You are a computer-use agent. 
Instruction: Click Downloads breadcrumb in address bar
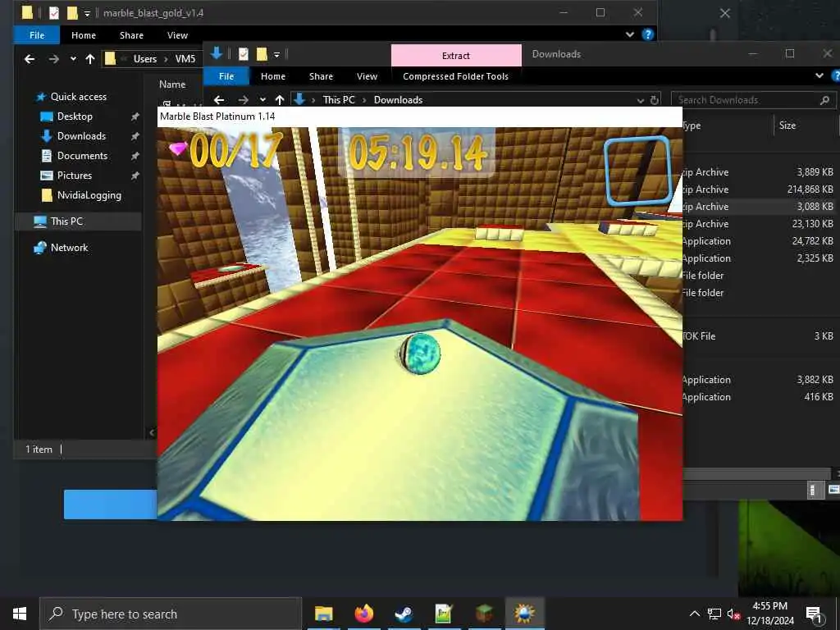(x=398, y=100)
